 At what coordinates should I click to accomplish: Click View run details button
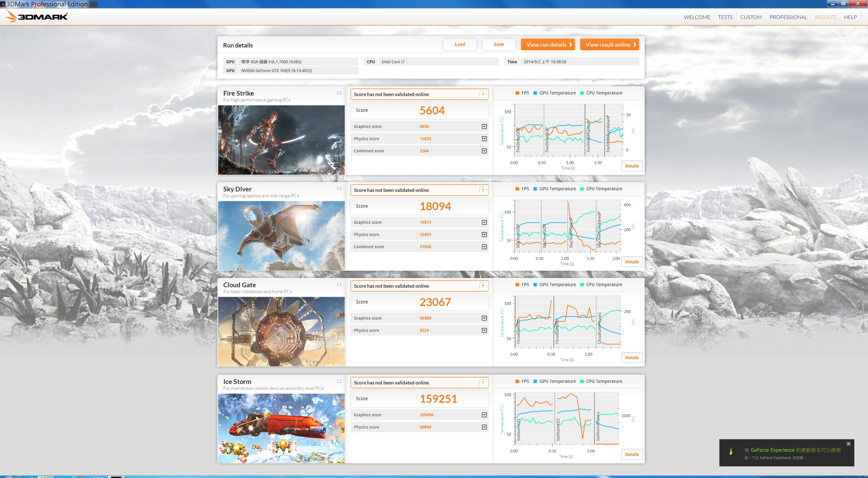(x=547, y=45)
